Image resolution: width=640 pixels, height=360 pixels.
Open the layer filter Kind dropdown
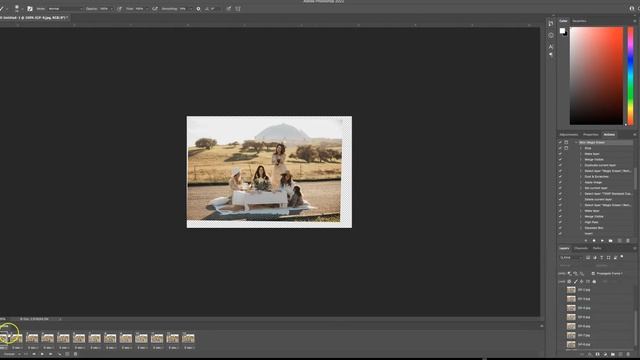coord(571,258)
